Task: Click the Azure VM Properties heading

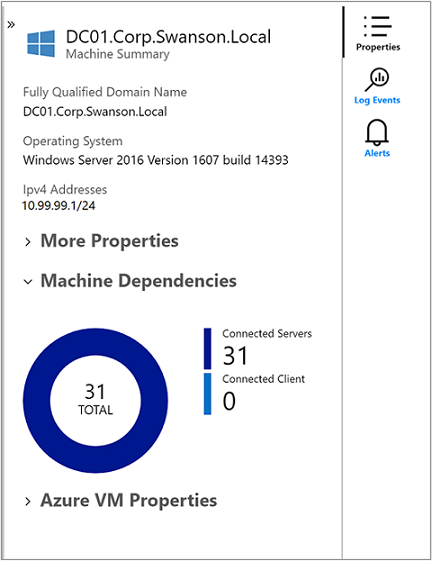Action: pos(129,500)
